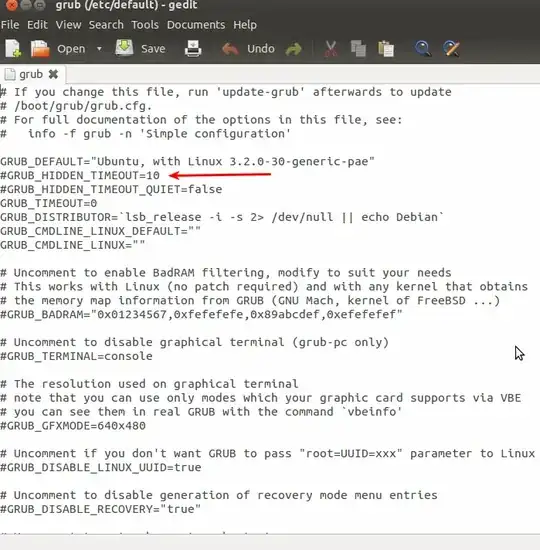The image size is (540, 550).
Task: Open the View menu
Action: point(68,25)
